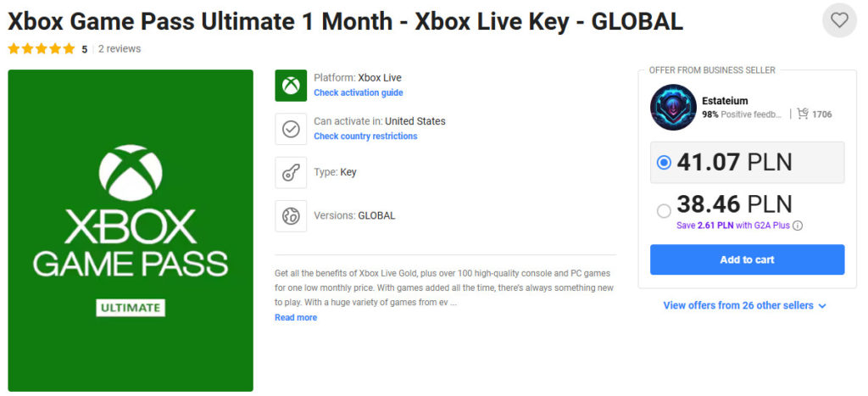
Task: Click the green Xbox Live platform icon
Action: tap(291, 86)
